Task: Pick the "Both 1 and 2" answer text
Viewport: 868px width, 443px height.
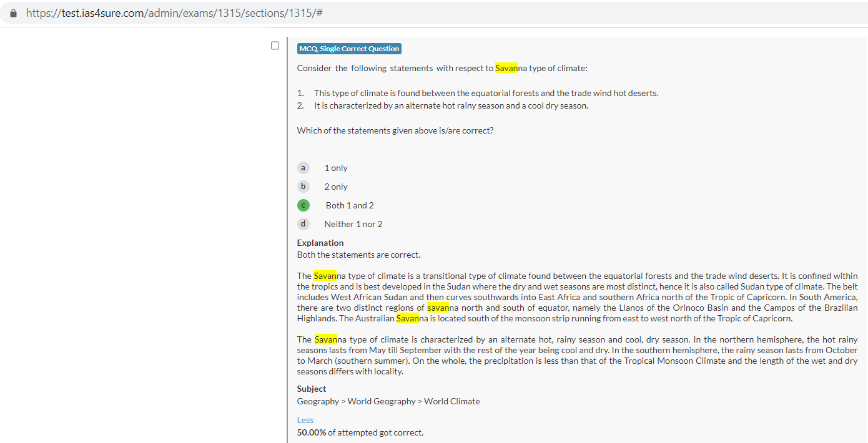Action: [x=350, y=205]
